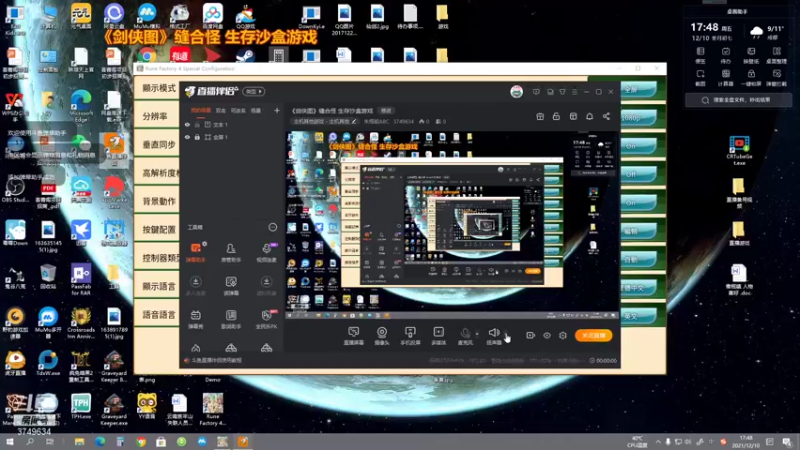Screen dimensions: 800x450
Task: Open the layout panel icon above preview
Action: (x=573, y=116)
